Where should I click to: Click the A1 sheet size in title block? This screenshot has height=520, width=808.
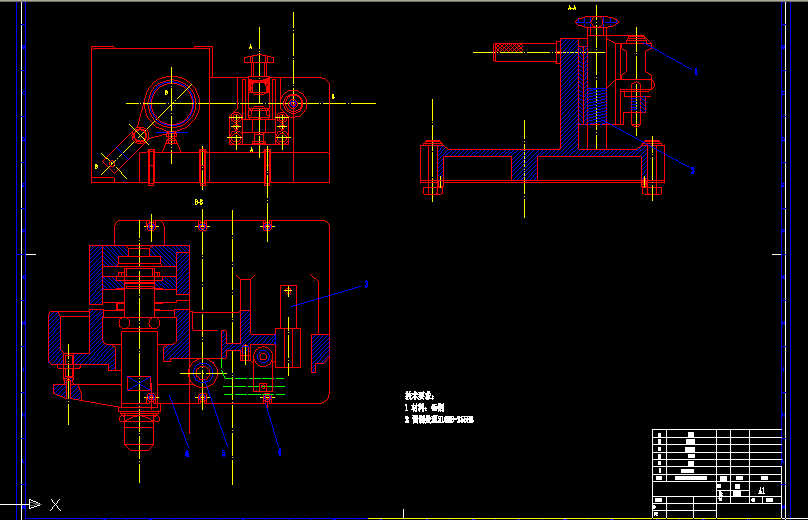click(x=761, y=492)
